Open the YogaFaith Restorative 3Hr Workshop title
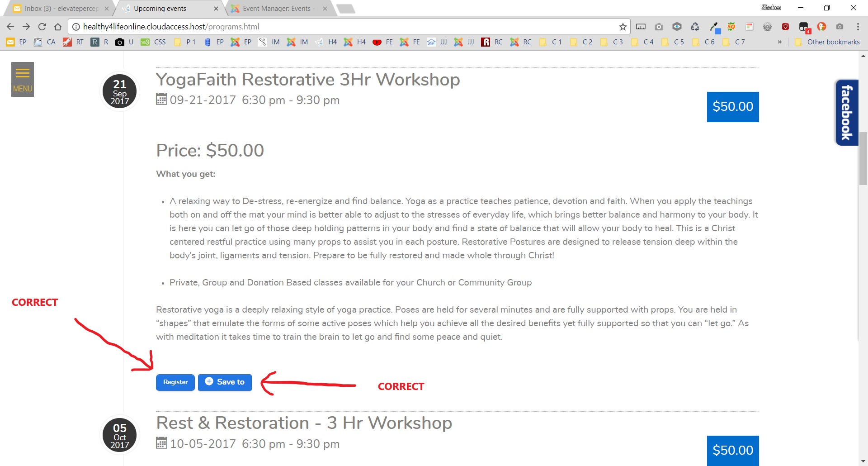The image size is (868, 466). pos(308,80)
